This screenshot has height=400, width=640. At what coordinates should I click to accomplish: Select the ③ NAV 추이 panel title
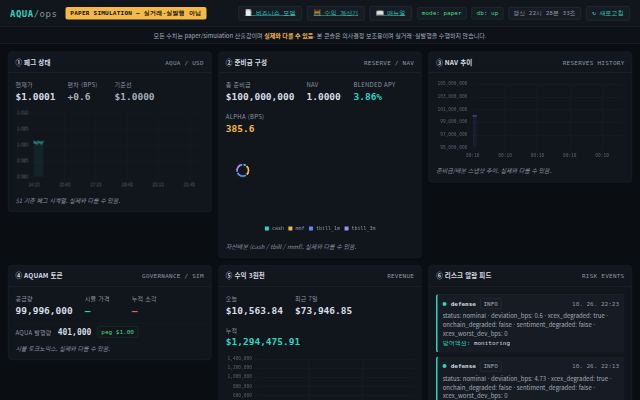[x=454, y=62]
